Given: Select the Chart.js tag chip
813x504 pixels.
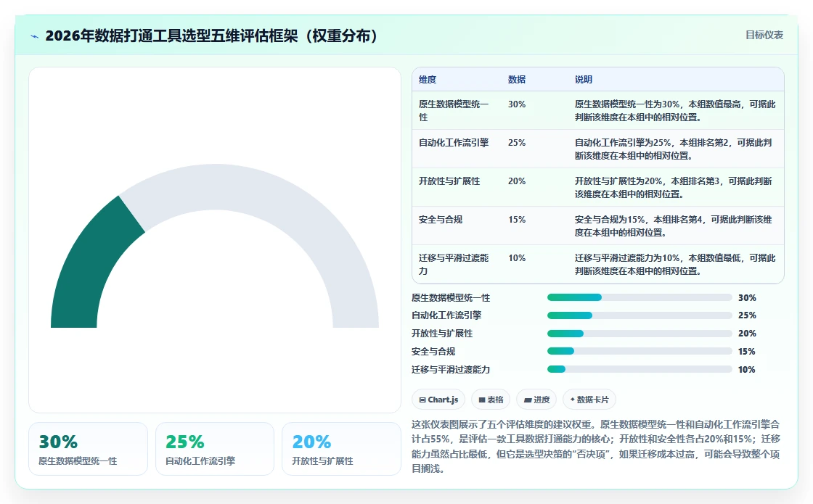Looking at the screenshot, I should pos(438,400).
